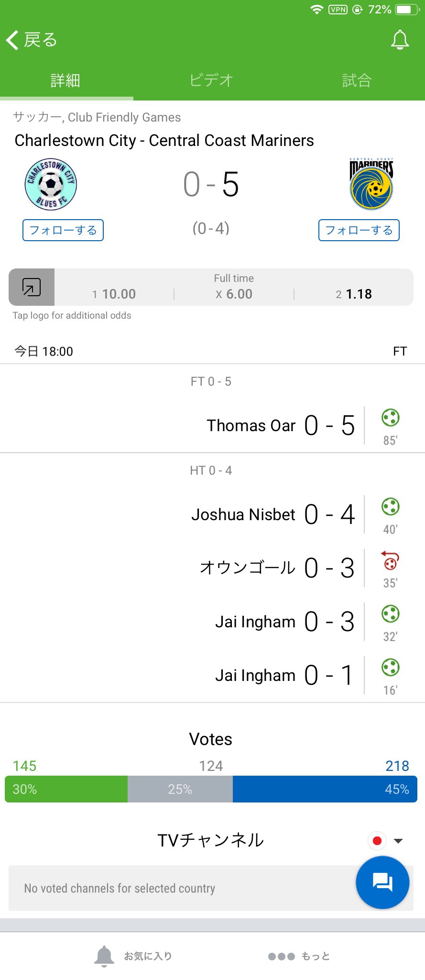Select home win odds 10.00
The width and height of the screenshot is (425, 980).
114,294
